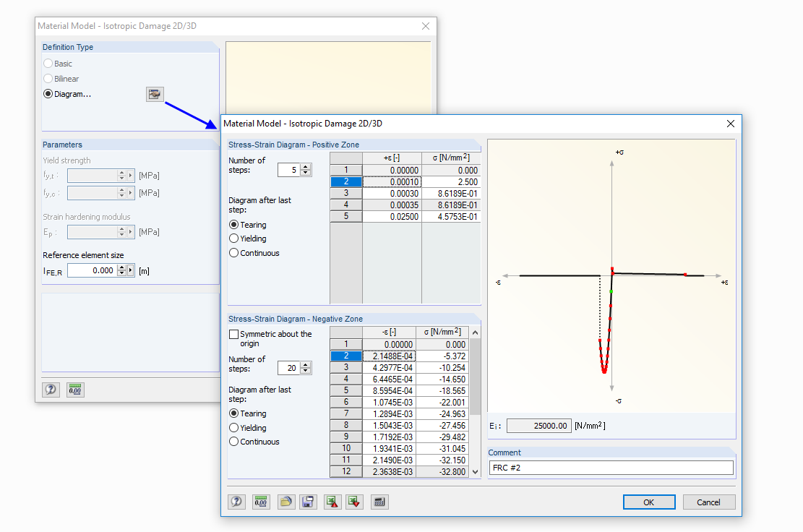Image resolution: width=803 pixels, height=532 pixels.
Task: Export diagram values to Excel
Action: (354, 502)
